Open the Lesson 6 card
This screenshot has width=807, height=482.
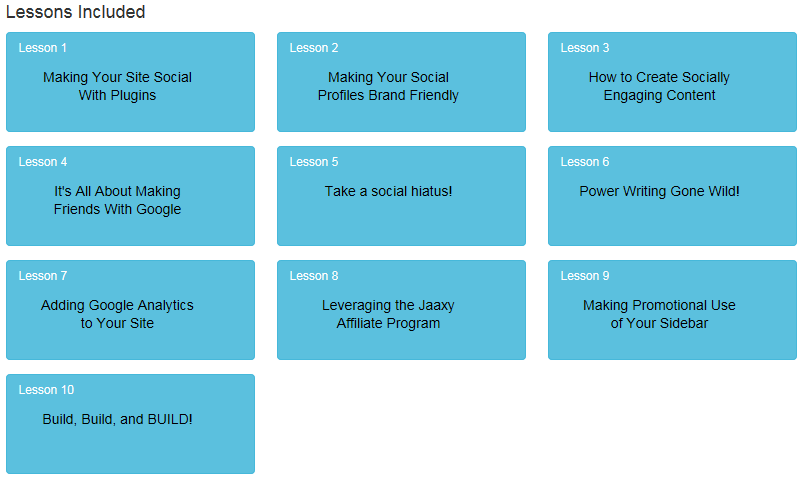[x=672, y=196]
